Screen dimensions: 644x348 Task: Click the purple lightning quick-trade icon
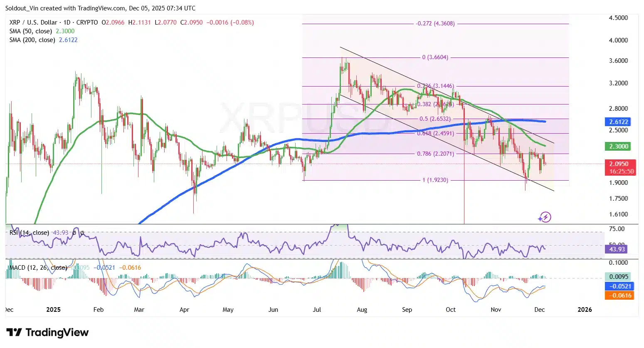[545, 217]
